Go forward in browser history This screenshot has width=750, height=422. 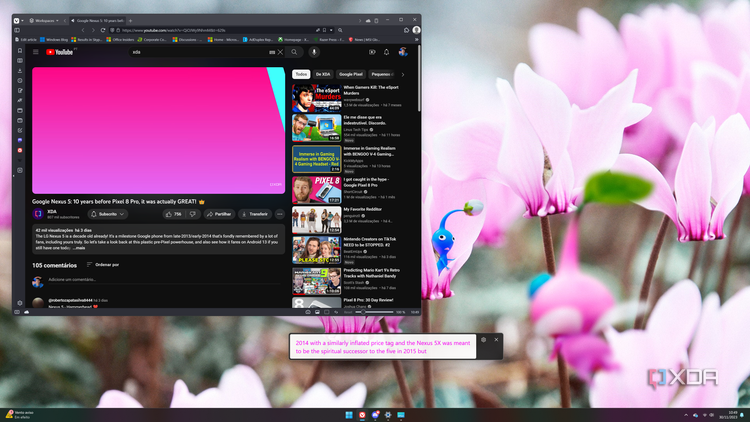93,30
